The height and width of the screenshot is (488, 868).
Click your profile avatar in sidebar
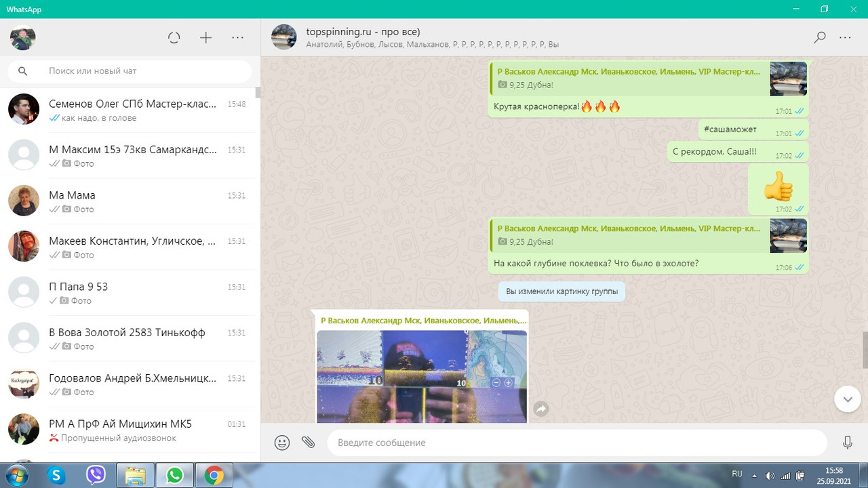coord(23,38)
